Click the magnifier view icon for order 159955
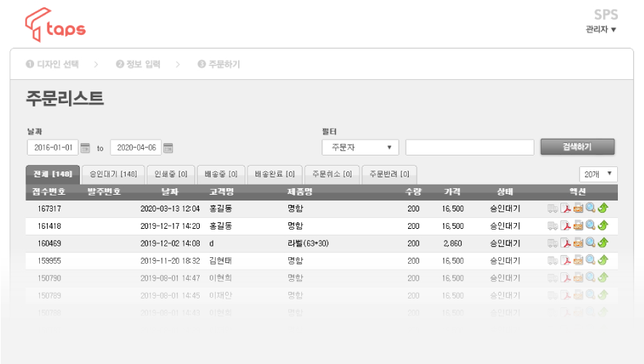The width and height of the screenshot is (644, 364). pyautogui.click(x=590, y=259)
